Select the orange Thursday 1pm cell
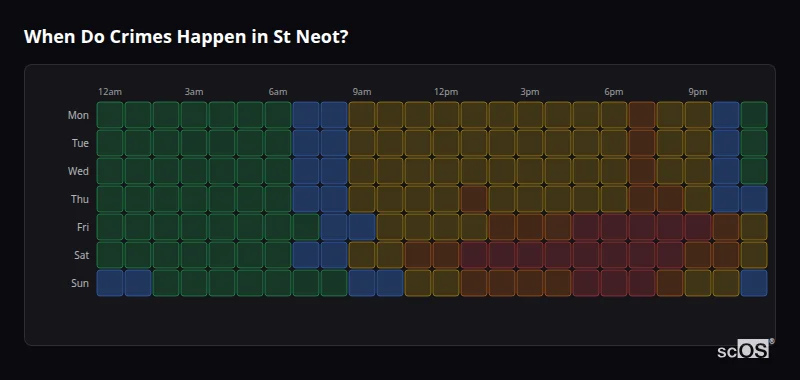 (474, 199)
